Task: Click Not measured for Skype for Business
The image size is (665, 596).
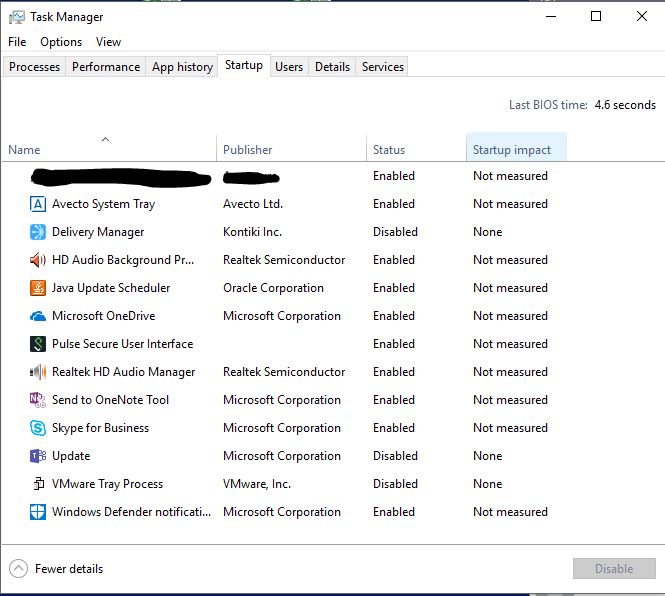Action: (x=510, y=428)
